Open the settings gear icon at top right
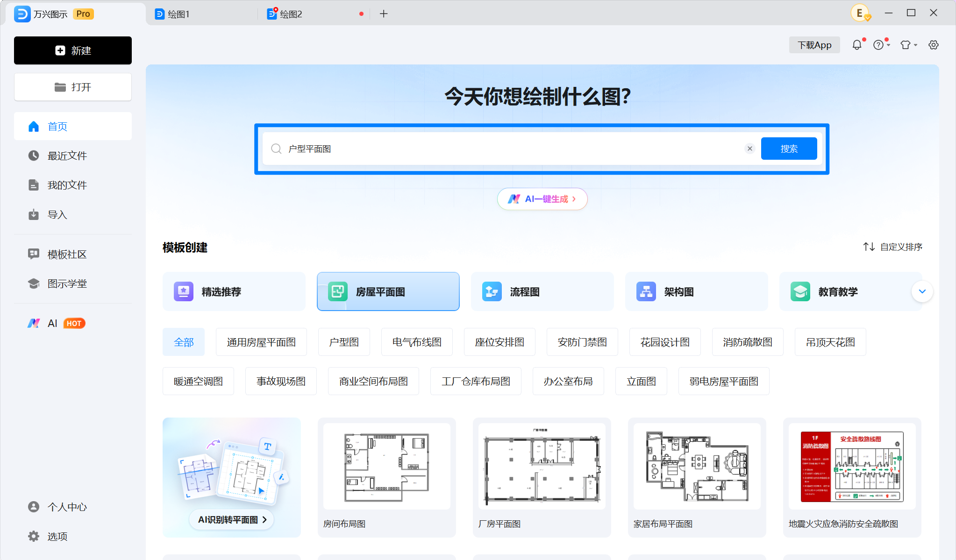Screen dimensions: 956x560 pos(934,45)
